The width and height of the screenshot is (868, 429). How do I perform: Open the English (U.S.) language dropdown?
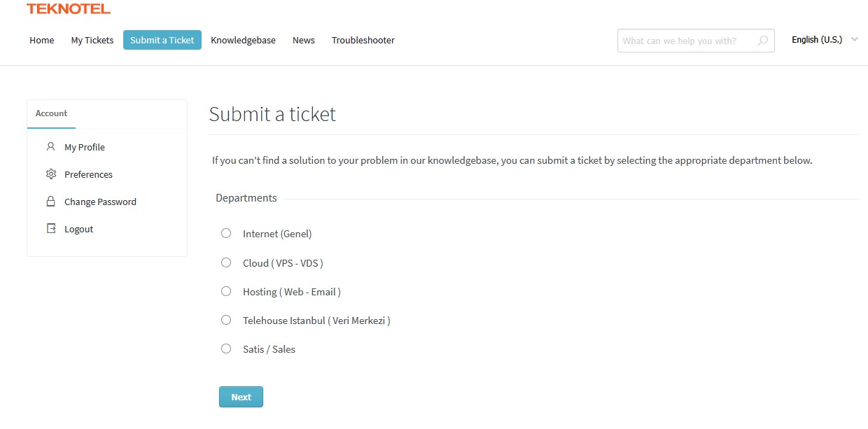(825, 40)
